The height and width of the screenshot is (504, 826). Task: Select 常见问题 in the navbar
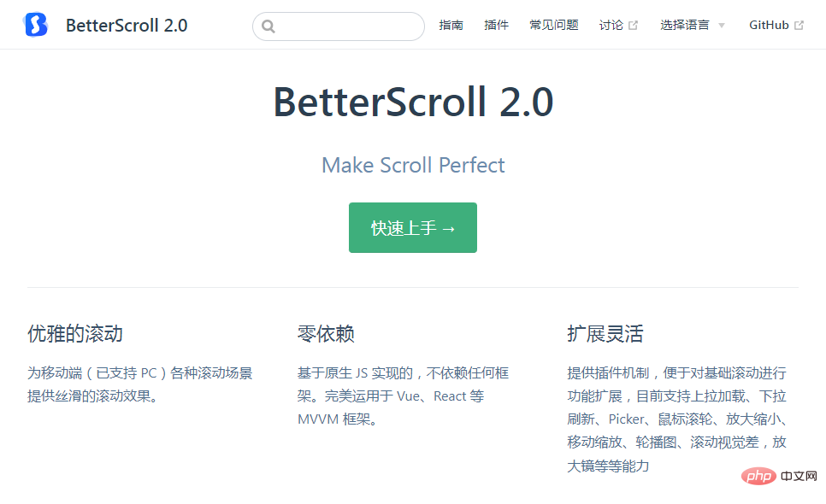point(553,26)
